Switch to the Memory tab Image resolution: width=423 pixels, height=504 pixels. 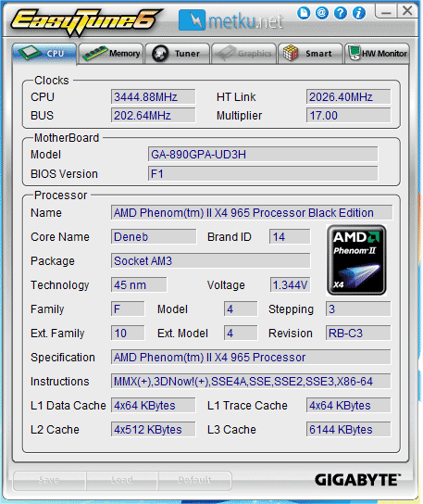tap(111, 54)
